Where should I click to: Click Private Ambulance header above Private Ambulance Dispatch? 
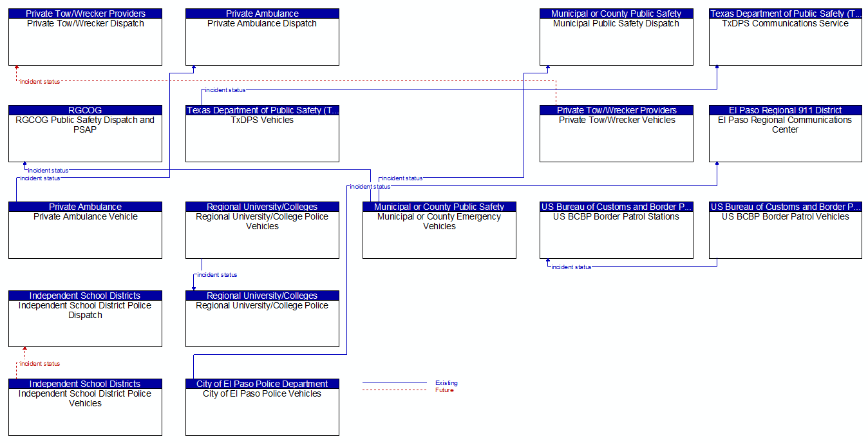click(262, 14)
